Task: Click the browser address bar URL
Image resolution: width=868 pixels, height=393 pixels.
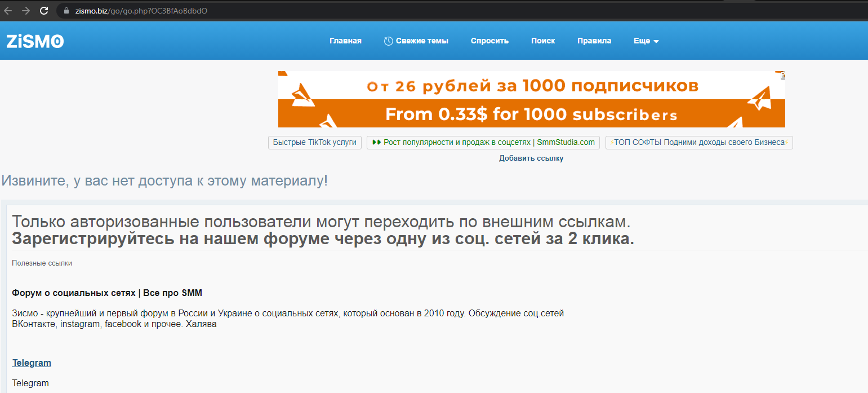Action: [x=141, y=11]
